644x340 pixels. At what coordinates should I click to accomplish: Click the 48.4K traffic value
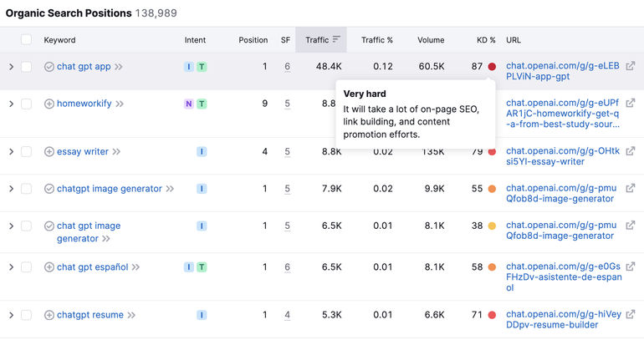point(329,67)
